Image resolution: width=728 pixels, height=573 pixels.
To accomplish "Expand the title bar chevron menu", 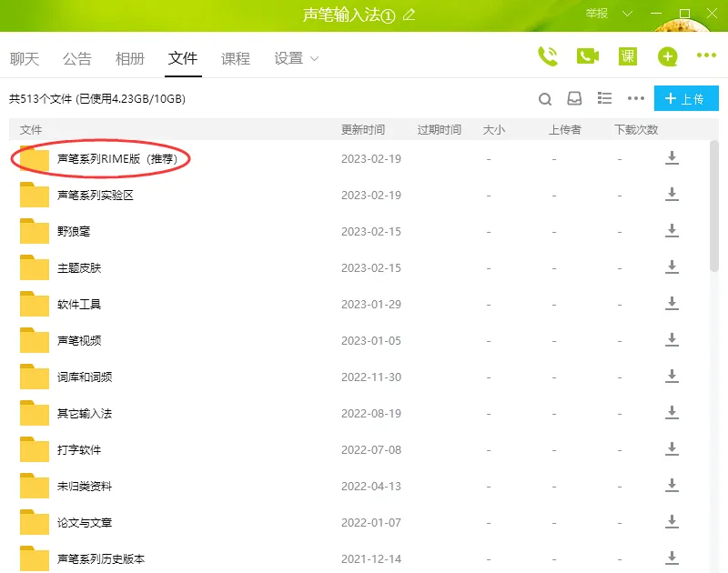I will (627, 14).
